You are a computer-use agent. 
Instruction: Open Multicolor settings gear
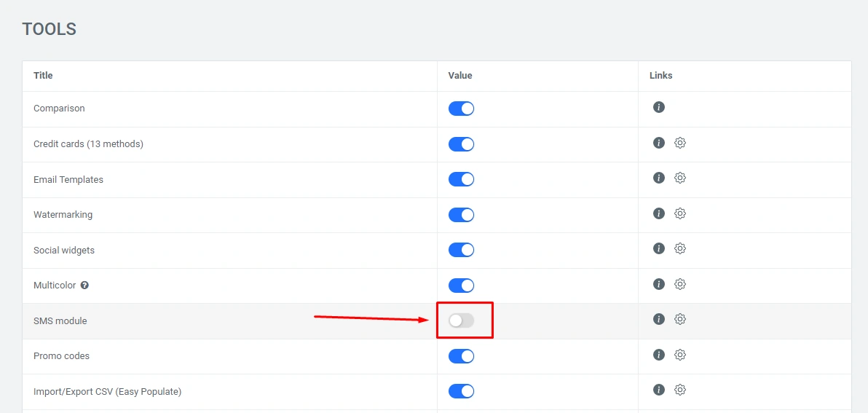coord(680,284)
